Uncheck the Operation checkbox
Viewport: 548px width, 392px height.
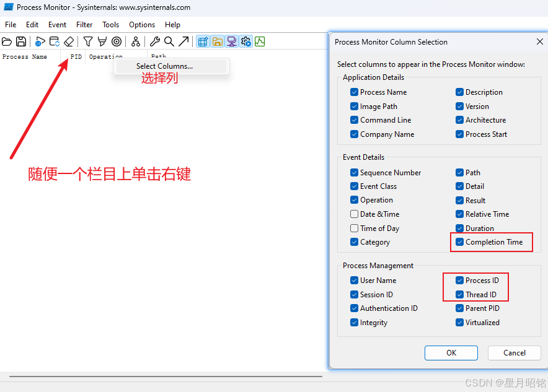354,199
